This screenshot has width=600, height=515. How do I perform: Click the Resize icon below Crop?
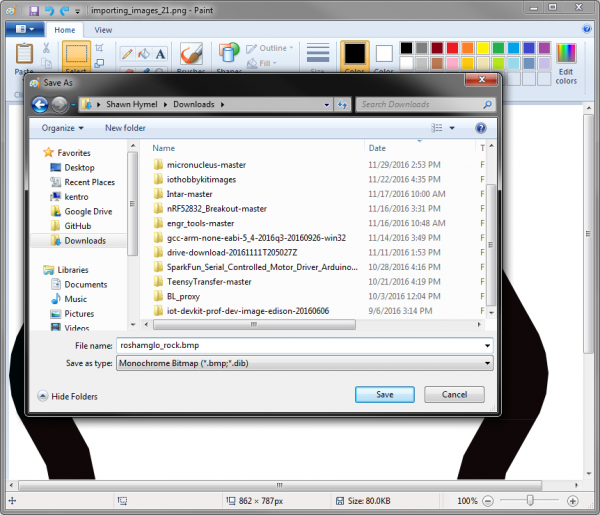coord(99,63)
